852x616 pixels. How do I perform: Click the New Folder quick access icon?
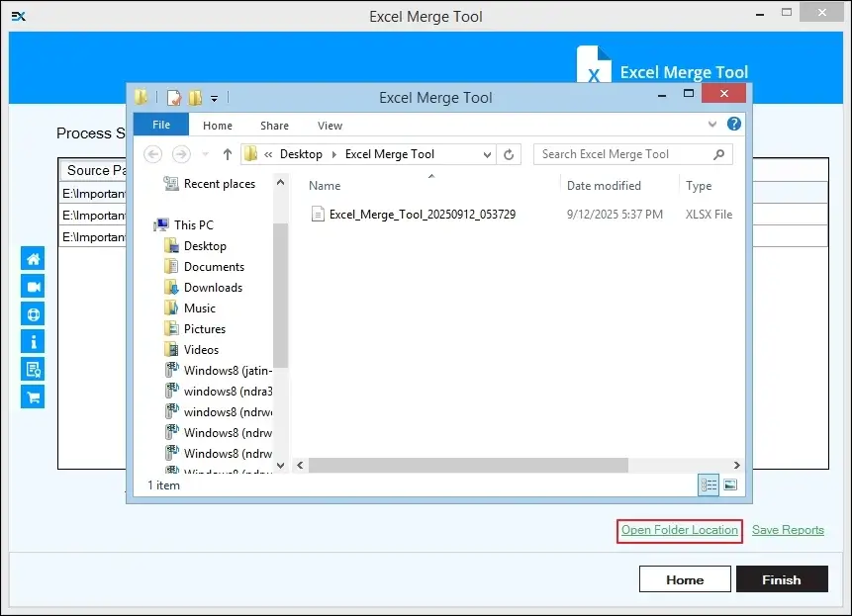(x=196, y=97)
